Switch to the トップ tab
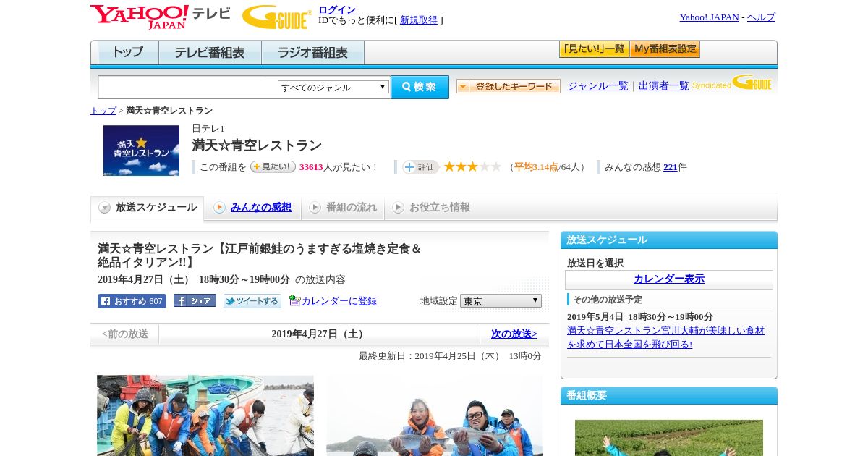The height and width of the screenshot is (456, 868). (128, 53)
